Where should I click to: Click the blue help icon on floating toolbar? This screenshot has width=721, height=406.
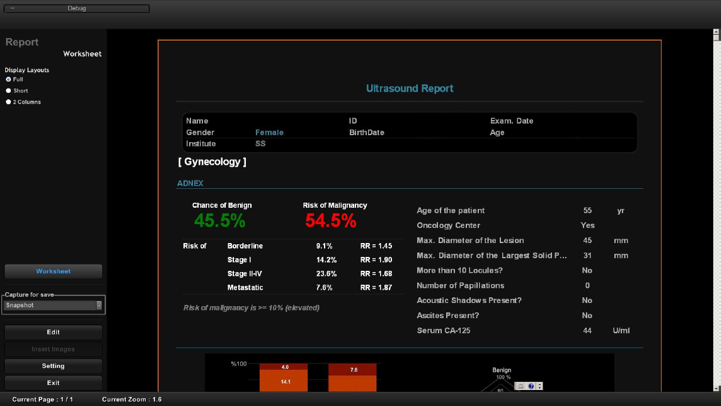tap(531, 386)
